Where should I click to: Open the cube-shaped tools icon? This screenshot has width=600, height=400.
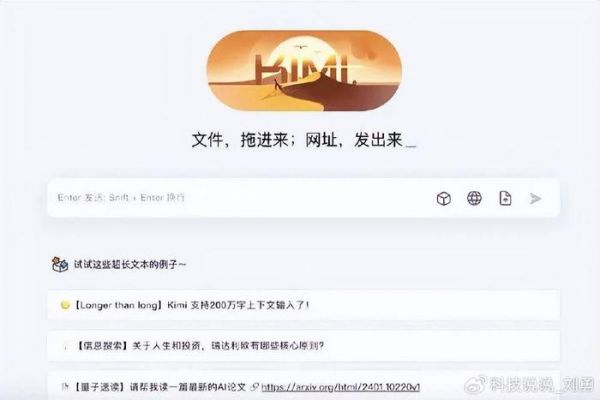click(x=443, y=198)
